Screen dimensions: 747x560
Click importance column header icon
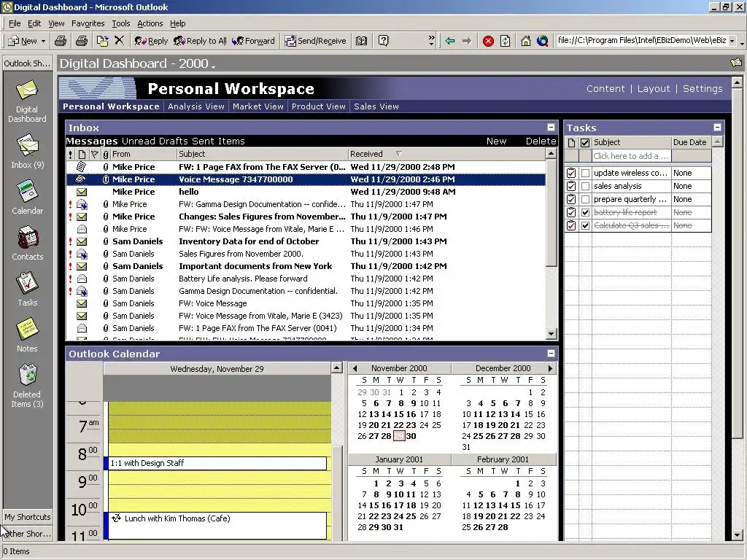tap(71, 154)
